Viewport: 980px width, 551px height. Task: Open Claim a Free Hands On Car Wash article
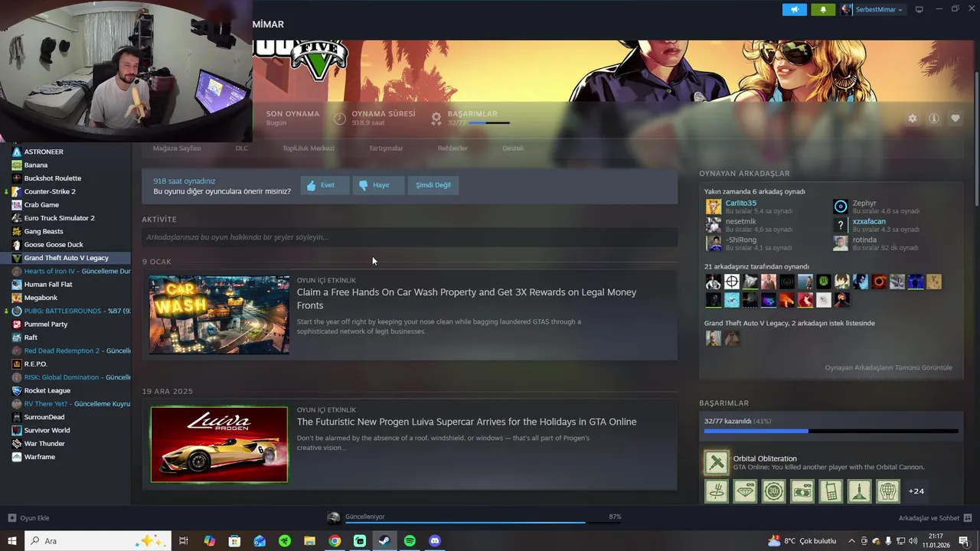point(466,298)
